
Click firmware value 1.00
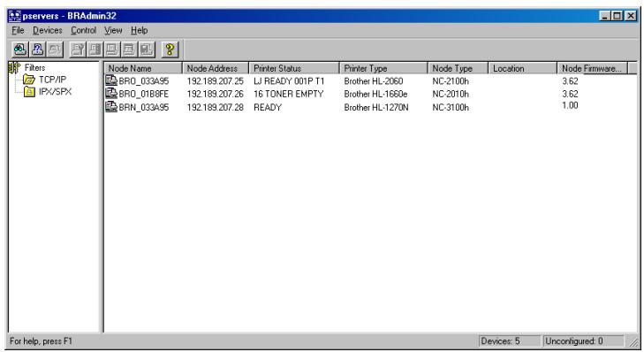coord(570,105)
